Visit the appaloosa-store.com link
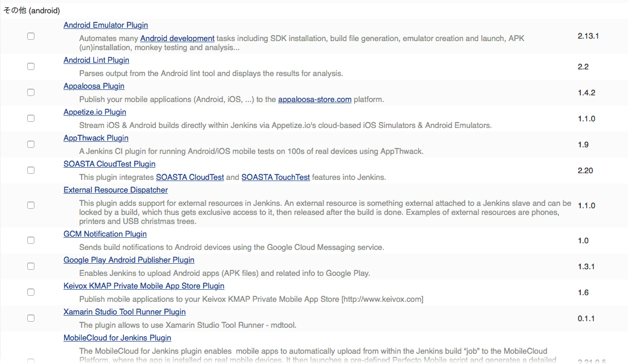 point(315,99)
